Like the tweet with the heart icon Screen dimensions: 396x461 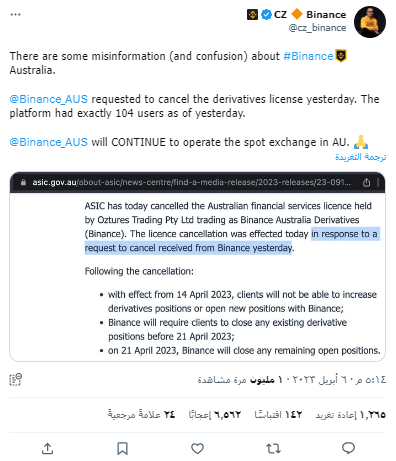pyautogui.click(x=197, y=448)
